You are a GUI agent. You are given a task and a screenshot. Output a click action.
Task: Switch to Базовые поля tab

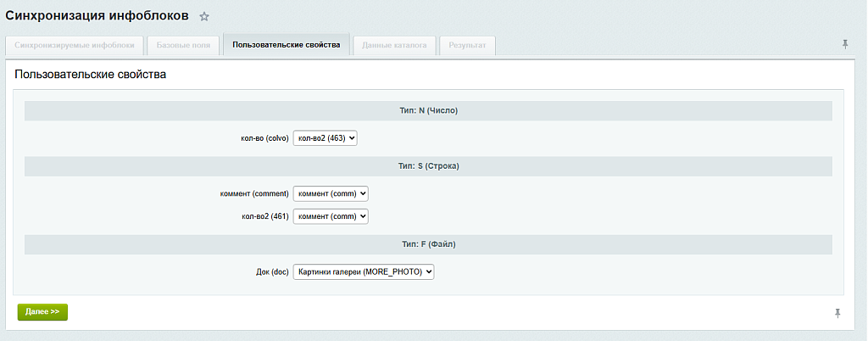coord(183,46)
